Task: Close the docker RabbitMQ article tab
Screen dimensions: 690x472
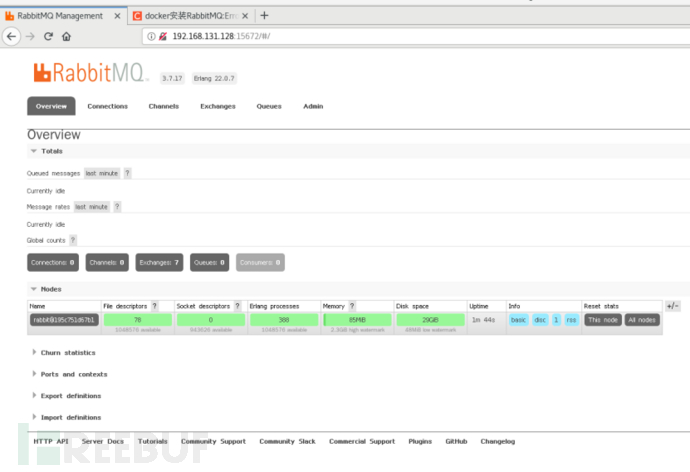Action: tap(245, 16)
